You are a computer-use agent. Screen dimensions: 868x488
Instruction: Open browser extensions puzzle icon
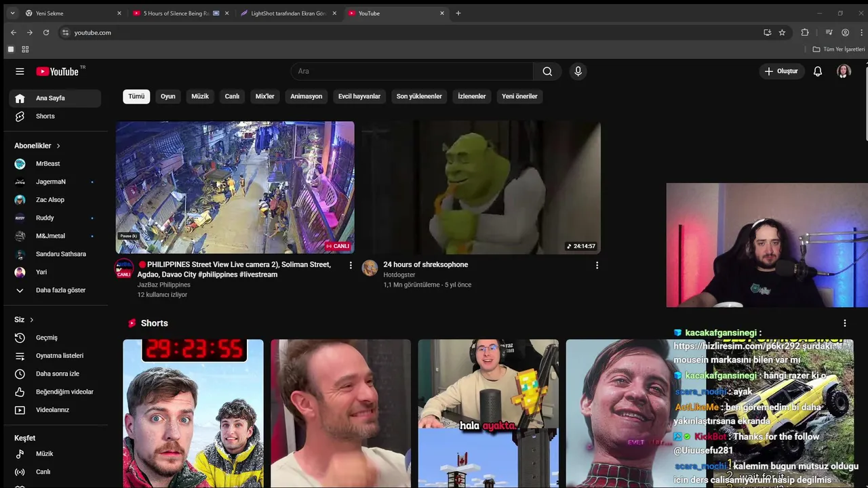(805, 33)
